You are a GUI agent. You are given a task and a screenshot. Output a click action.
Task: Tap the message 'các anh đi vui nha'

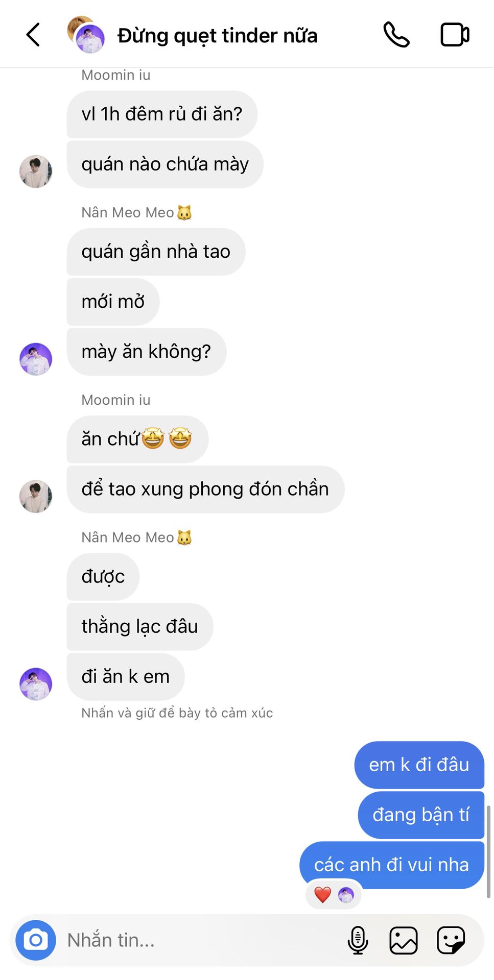pyautogui.click(x=392, y=865)
